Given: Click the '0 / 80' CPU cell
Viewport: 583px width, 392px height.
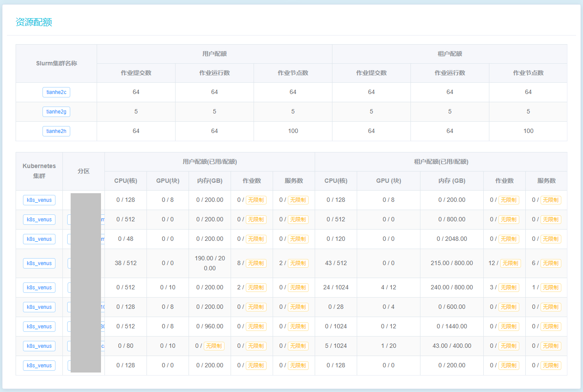Looking at the screenshot, I should (x=126, y=346).
